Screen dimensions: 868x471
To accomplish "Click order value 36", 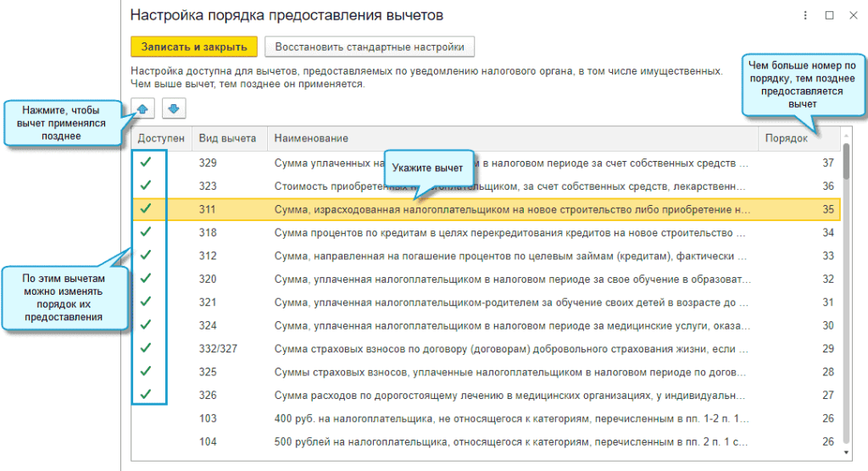I will (827, 186).
